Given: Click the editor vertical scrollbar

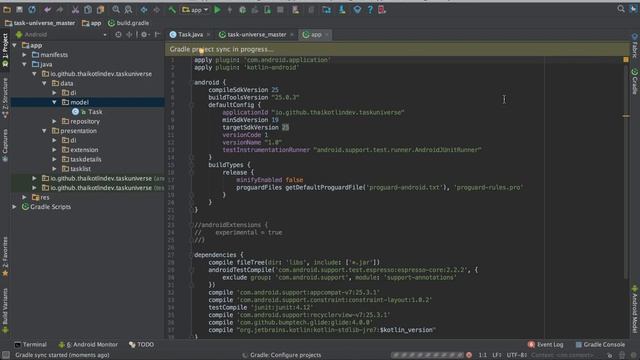Looking at the screenshot, I should click(x=626, y=171).
